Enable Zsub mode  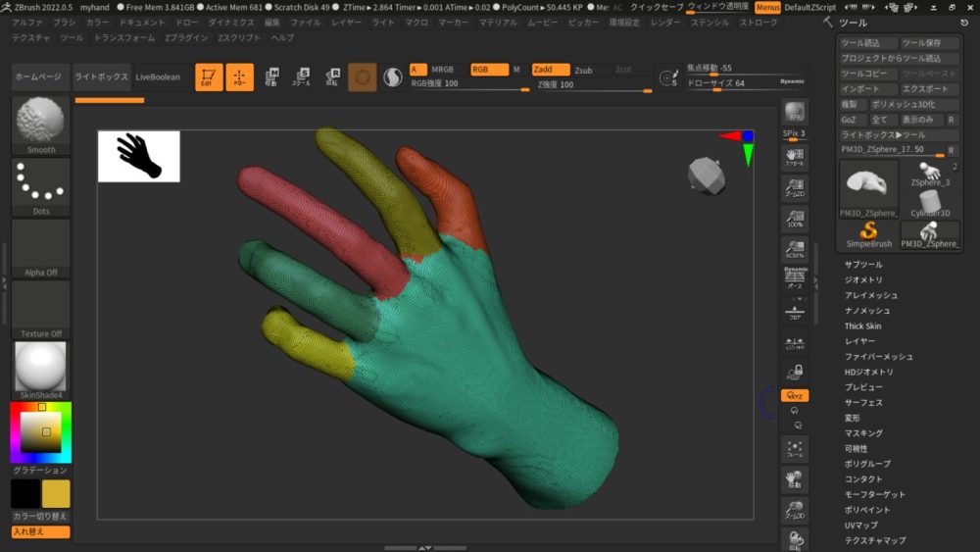tap(584, 70)
